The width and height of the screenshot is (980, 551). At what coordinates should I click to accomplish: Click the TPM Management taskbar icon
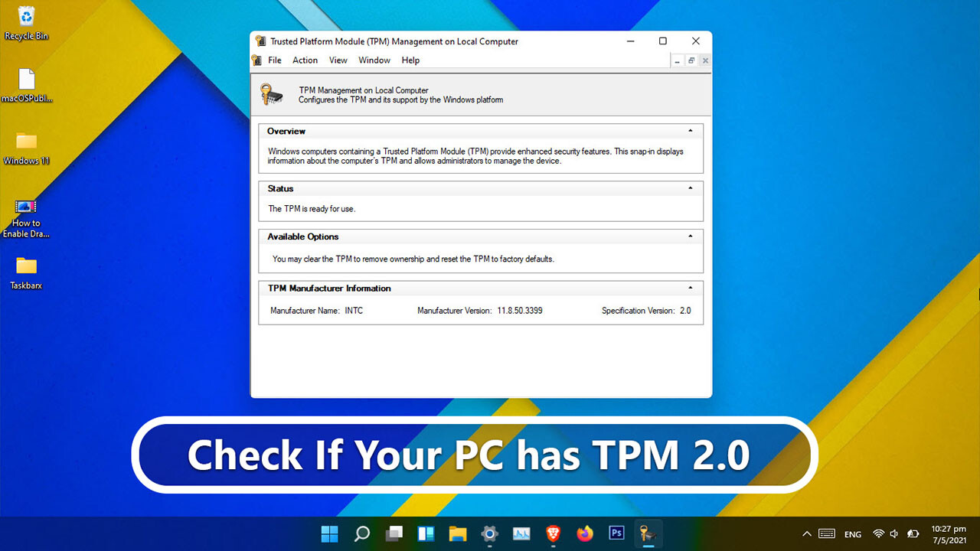648,533
